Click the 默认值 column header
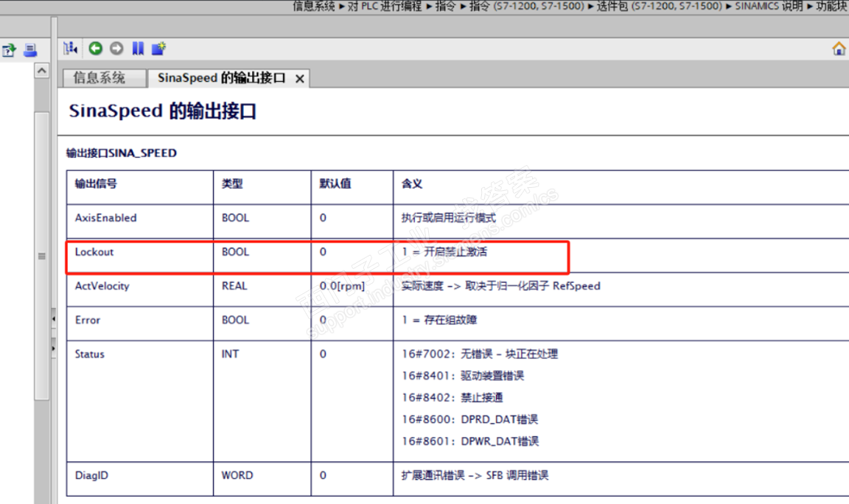 click(x=335, y=184)
